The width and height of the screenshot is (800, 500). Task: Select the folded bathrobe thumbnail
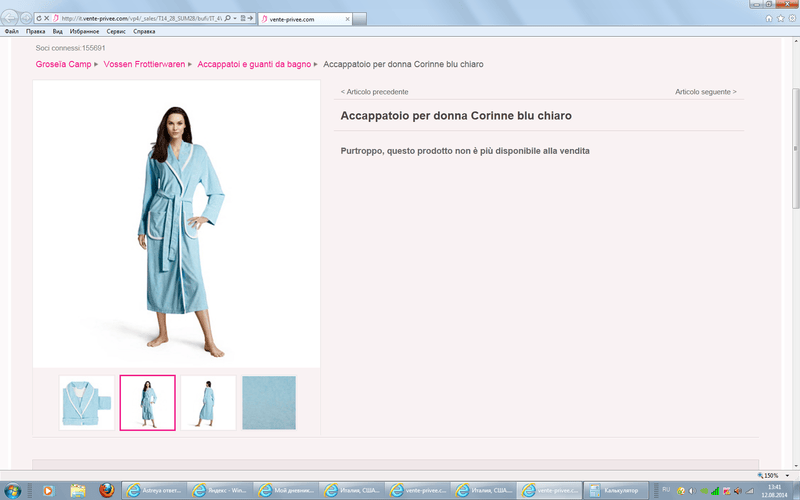click(x=87, y=403)
